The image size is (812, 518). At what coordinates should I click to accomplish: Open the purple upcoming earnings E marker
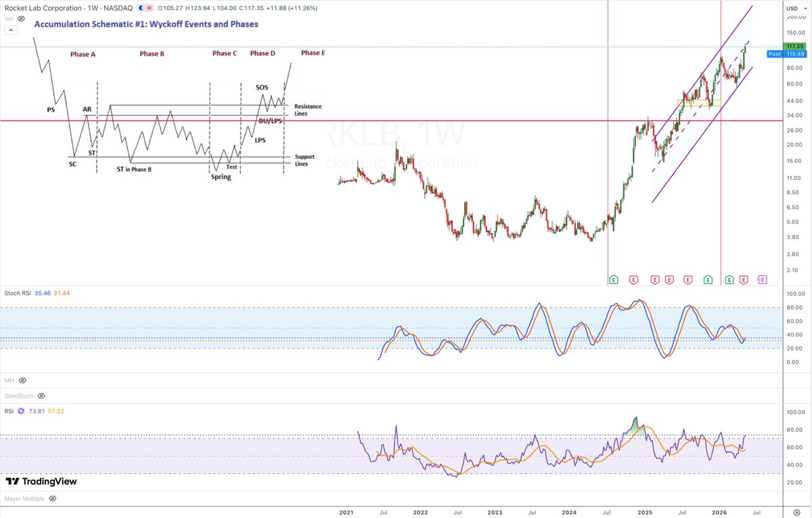(x=763, y=279)
